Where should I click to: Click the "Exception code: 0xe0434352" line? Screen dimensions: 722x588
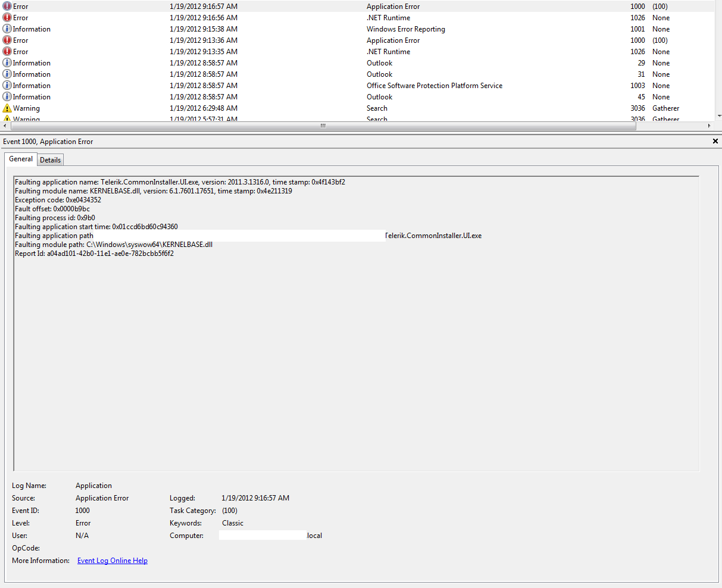58,200
